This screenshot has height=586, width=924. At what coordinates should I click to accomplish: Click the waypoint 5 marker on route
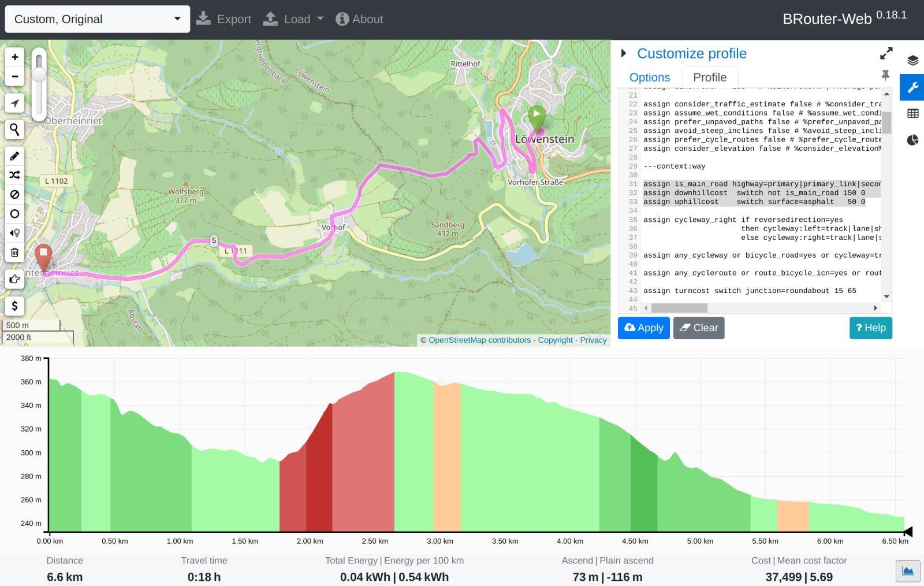214,240
